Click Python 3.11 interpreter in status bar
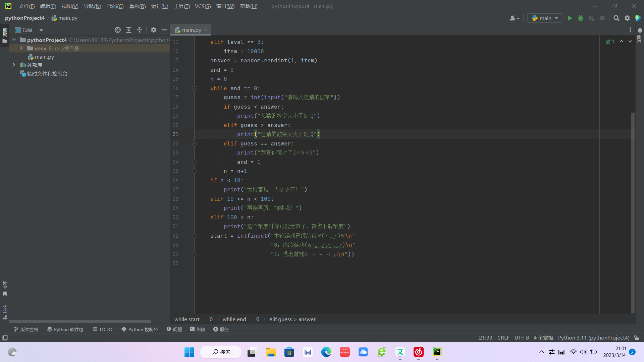 593,338
